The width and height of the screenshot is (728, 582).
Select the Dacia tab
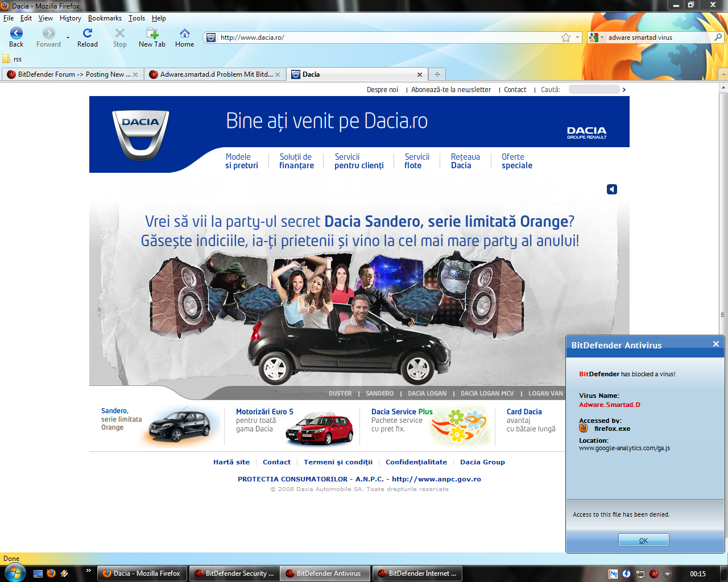[357, 74]
